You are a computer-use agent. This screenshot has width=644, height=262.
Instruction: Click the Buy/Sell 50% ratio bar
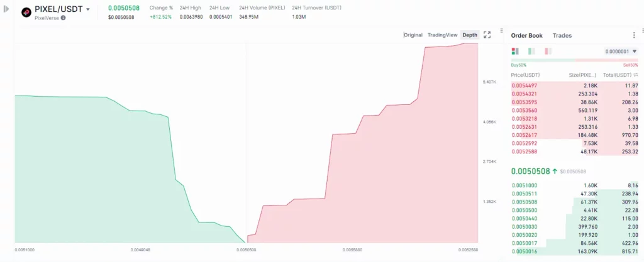click(x=575, y=60)
